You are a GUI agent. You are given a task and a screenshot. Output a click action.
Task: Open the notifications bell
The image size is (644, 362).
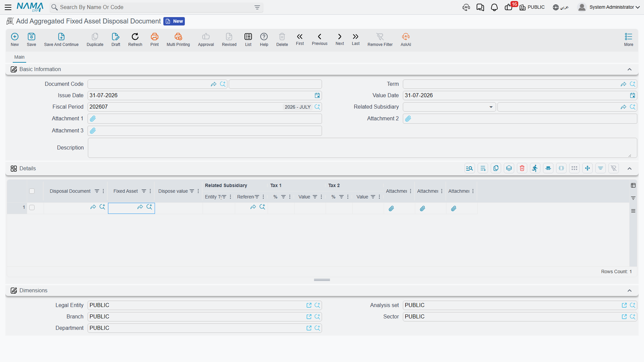click(x=494, y=7)
